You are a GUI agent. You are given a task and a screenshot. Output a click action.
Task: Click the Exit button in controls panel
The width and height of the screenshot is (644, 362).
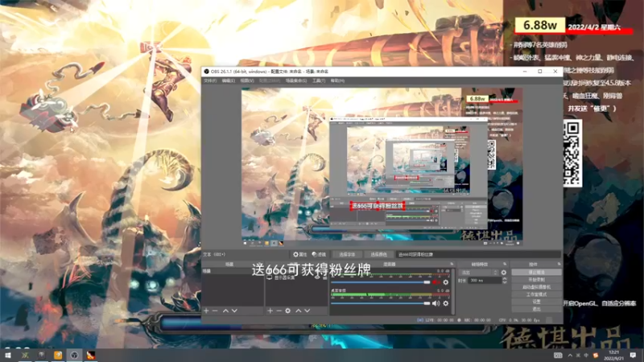pos(536,309)
